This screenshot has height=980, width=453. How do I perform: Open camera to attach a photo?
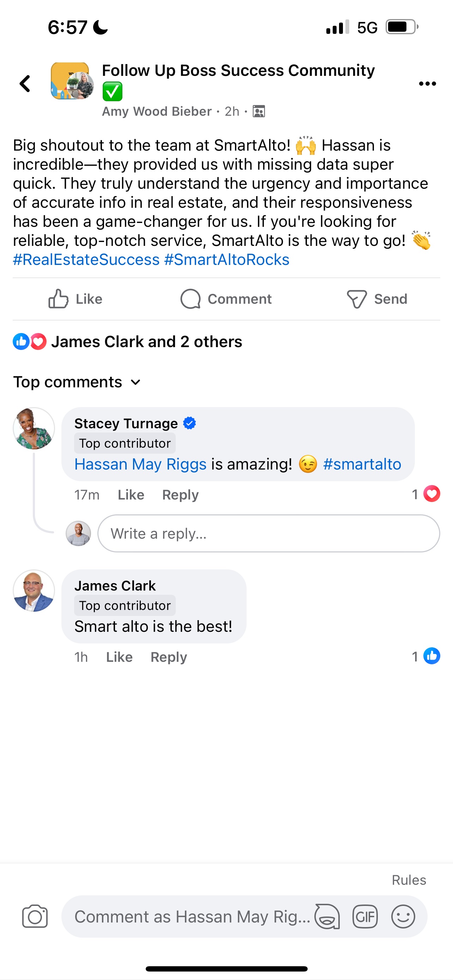pyautogui.click(x=35, y=917)
